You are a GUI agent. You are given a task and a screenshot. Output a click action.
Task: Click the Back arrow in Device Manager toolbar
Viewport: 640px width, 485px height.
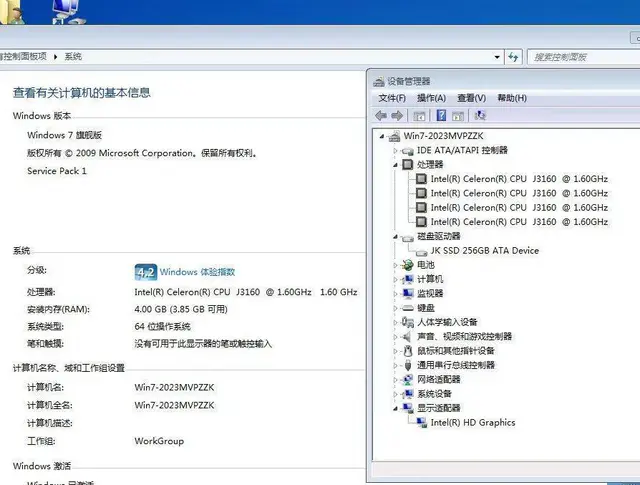381,116
